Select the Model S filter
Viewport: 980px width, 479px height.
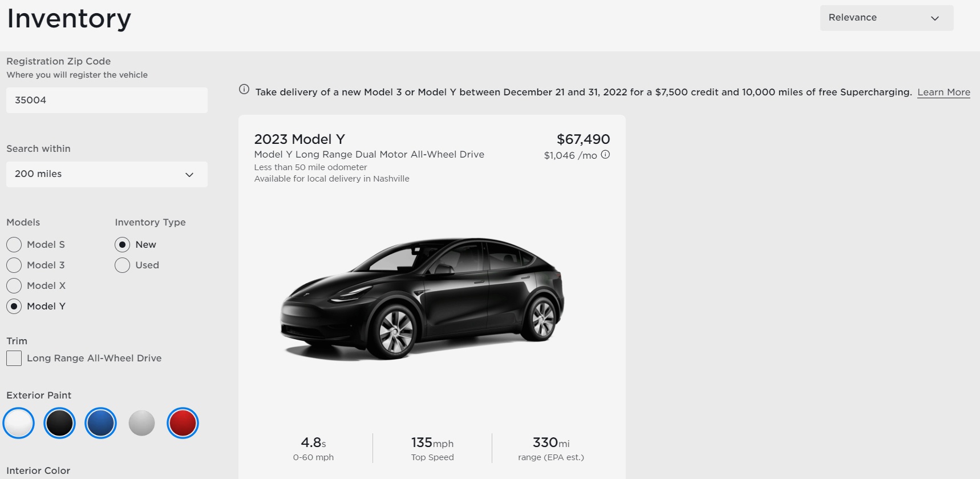pos(14,244)
